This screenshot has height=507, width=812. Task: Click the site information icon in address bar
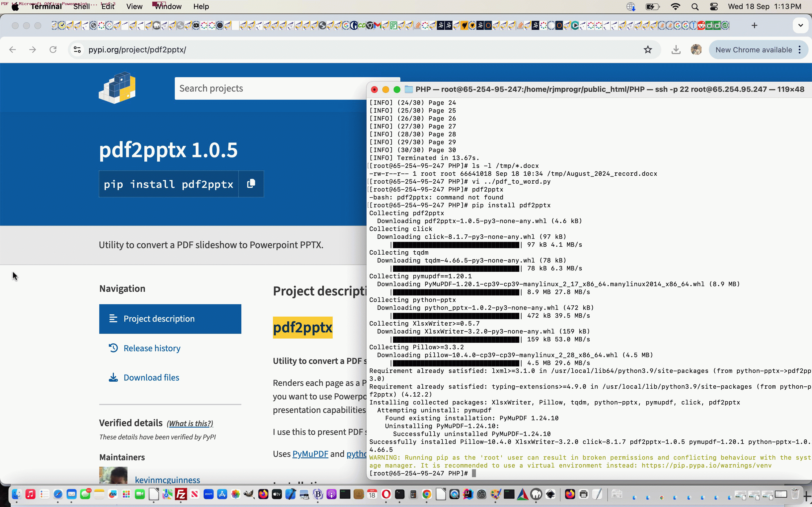(77, 50)
